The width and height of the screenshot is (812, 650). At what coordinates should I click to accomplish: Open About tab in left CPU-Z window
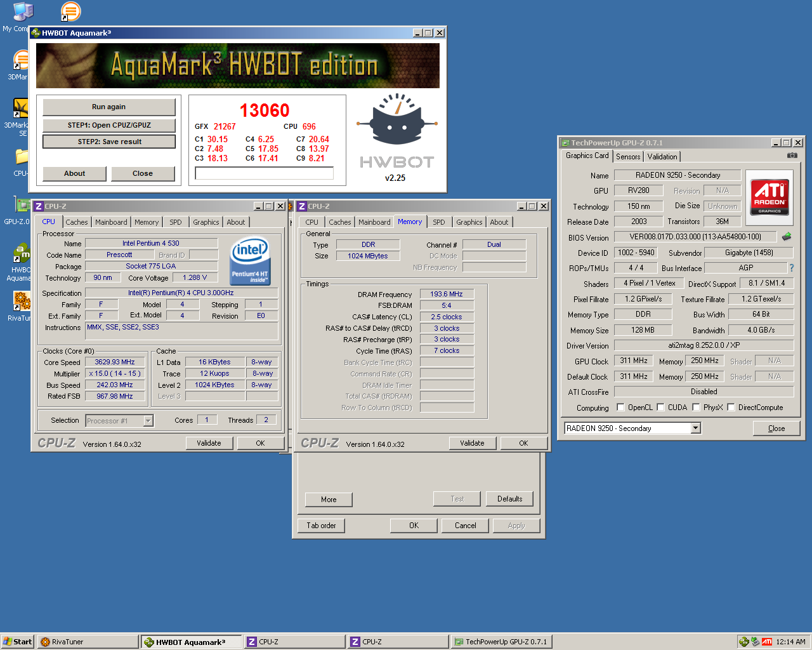236,222
